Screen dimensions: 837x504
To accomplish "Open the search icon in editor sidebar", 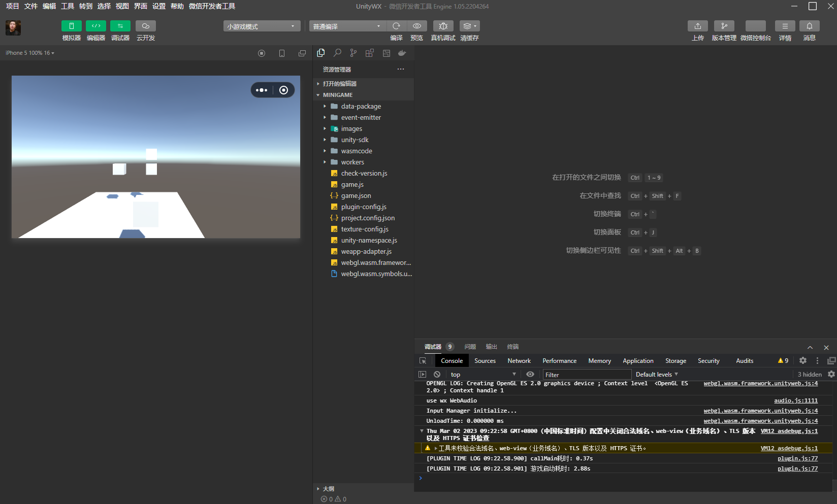I will [337, 53].
